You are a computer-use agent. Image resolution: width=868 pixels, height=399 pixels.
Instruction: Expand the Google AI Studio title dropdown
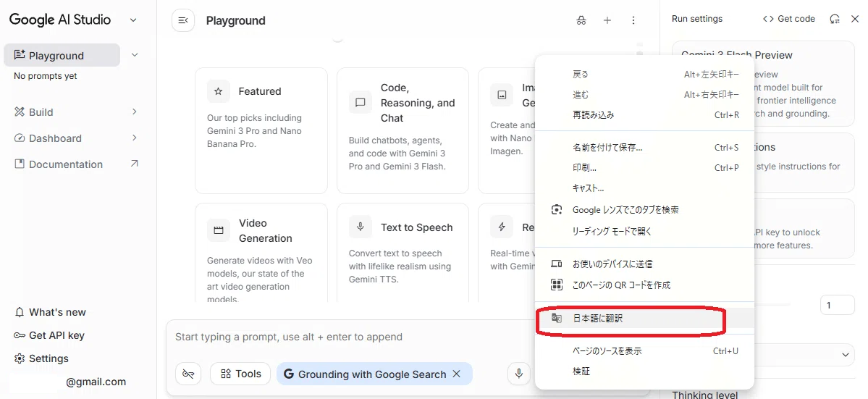(x=133, y=20)
